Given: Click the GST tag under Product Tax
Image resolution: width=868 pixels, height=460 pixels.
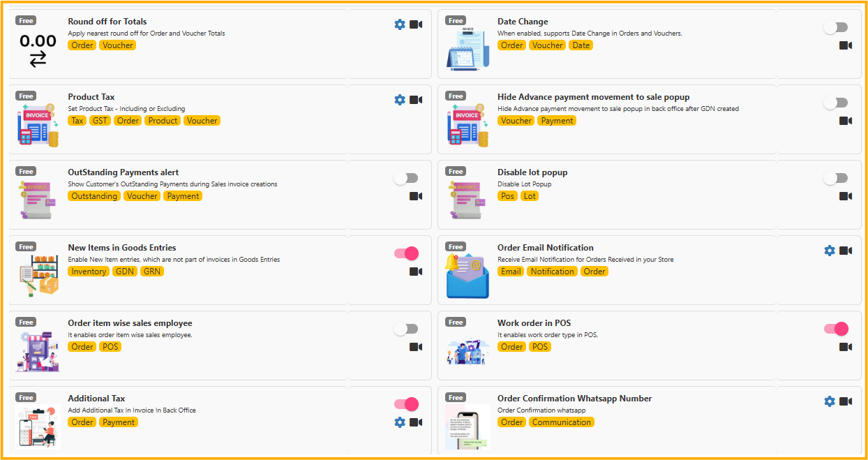Looking at the screenshot, I should coord(100,121).
